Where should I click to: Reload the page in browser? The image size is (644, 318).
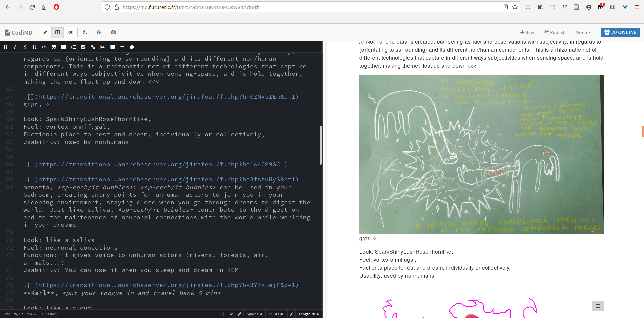pos(32,7)
